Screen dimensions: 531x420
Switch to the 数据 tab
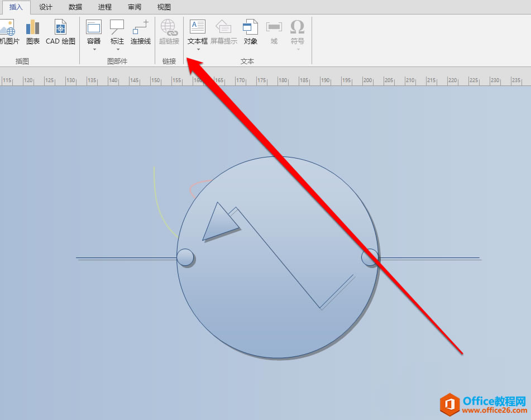(x=75, y=7)
